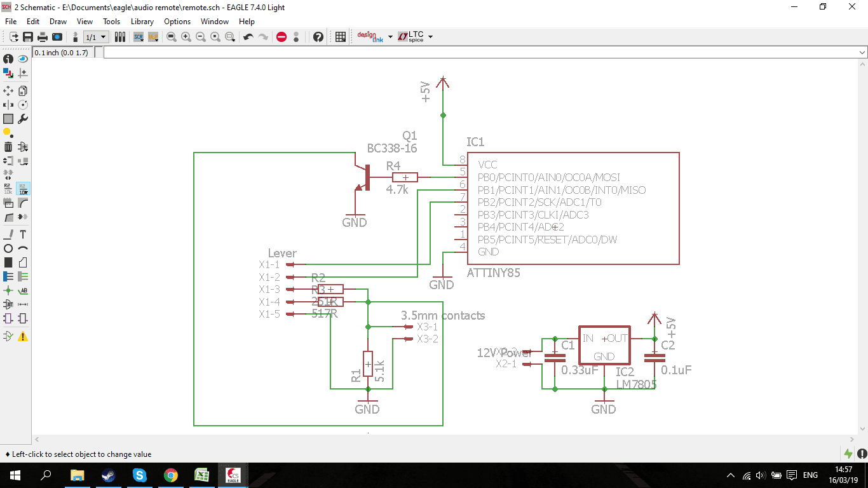The width and height of the screenshot is (868, 488).
Task: Open the Edit menu
Action: (x=33, y=22)
